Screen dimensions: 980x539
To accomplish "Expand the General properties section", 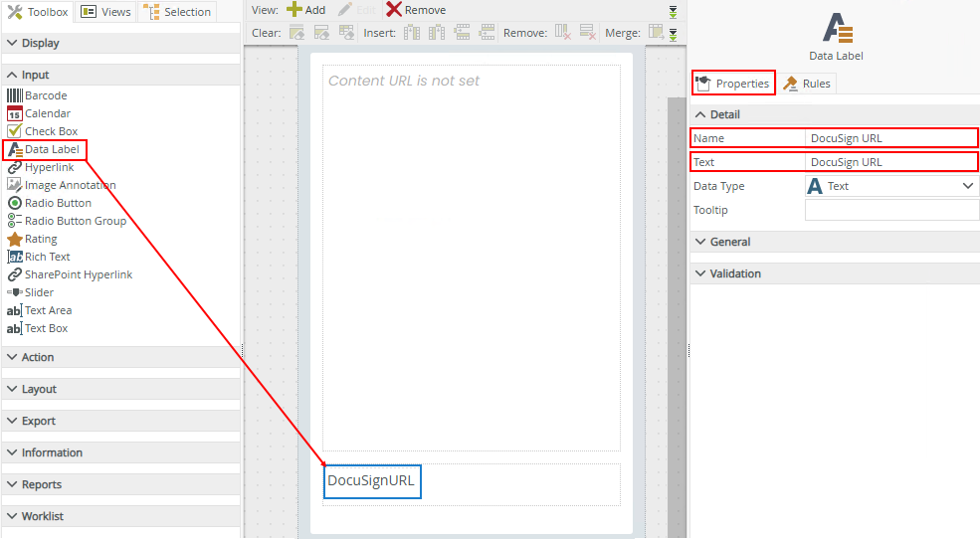I will (x=835, y=242).
